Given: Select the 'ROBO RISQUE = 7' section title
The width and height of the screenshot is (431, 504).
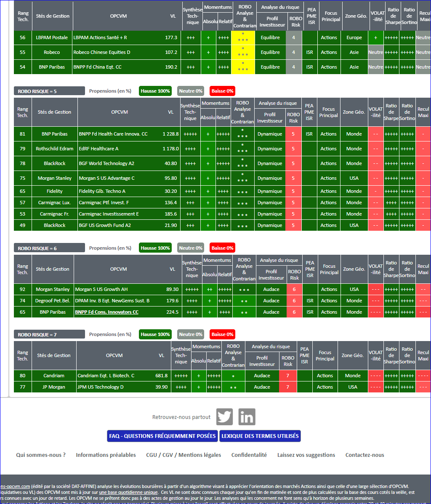Looking at the screenshot, I should pos(50,334).
